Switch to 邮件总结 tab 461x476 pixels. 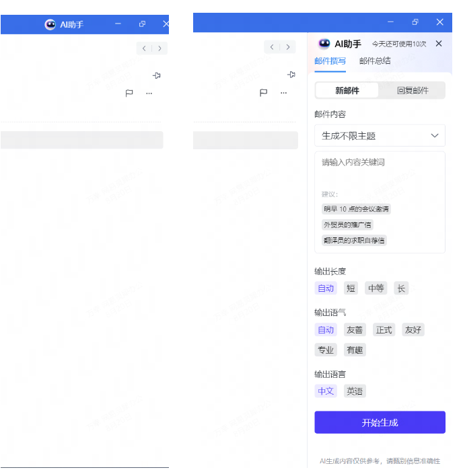(x=375, y=61)
